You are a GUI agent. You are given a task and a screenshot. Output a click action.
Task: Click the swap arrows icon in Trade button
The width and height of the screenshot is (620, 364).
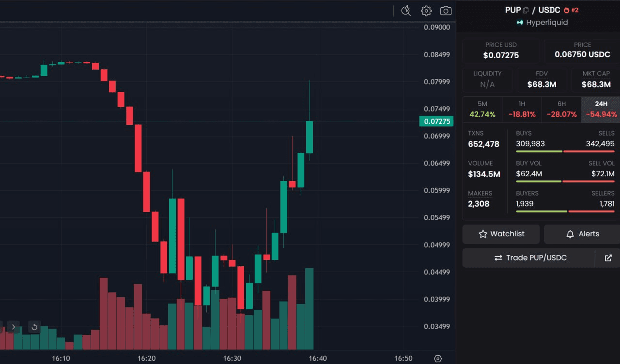[x=498, y=258]
